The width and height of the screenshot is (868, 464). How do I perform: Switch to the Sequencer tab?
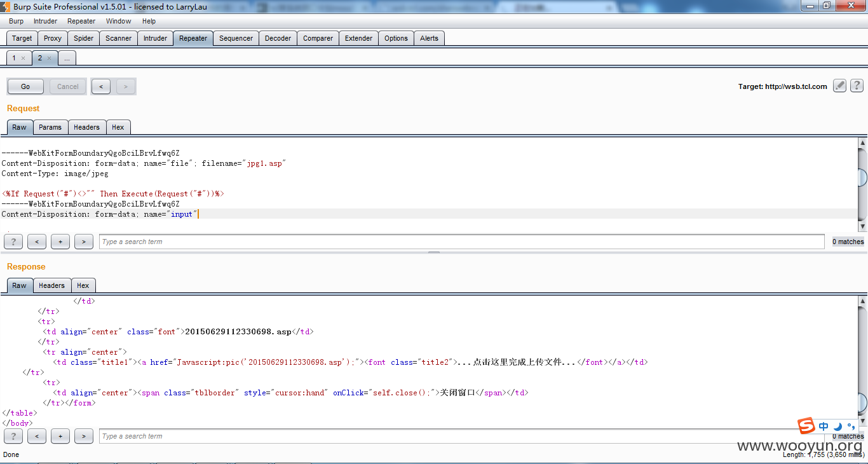point(236,38)
